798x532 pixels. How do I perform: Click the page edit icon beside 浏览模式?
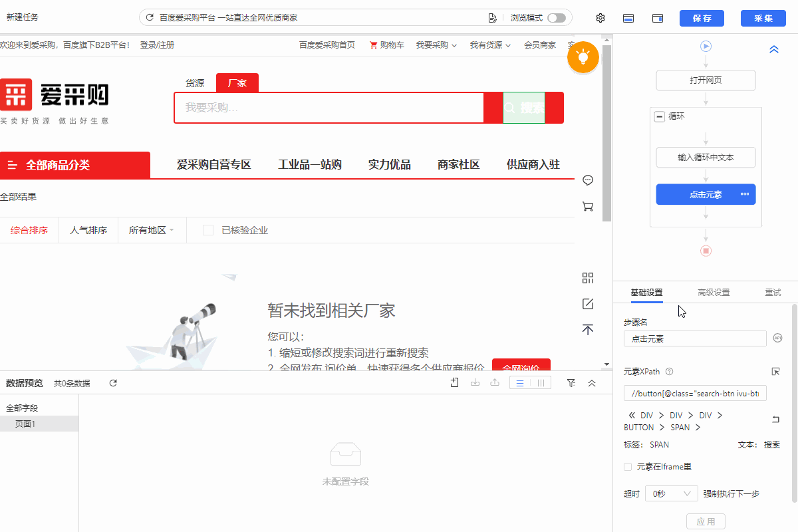(x=493, y=18)
